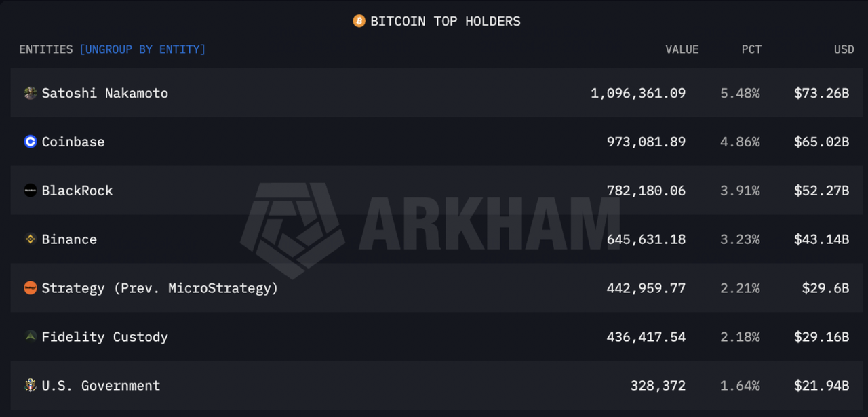868x417 pixels.
Task: Toggle Ungroup by Entity
Action: 142,49
